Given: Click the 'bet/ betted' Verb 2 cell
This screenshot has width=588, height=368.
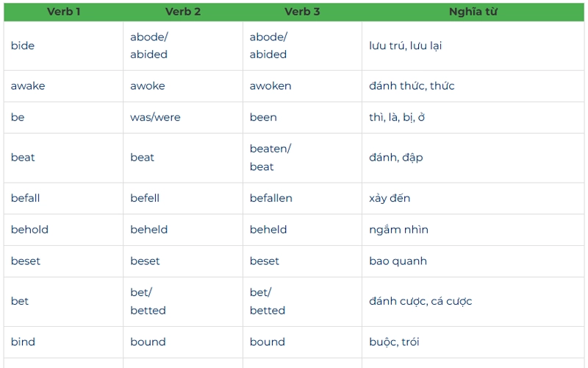Looking at the screenshot, I should tap(183, 302).
